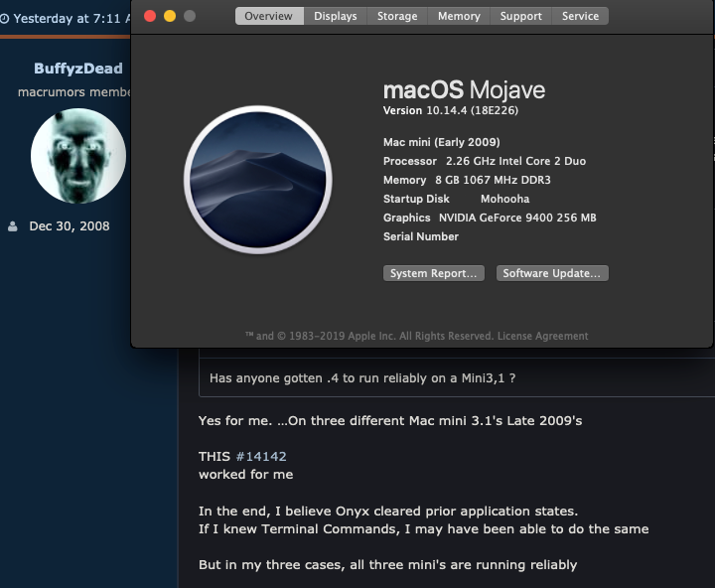This screenshot has height=588, width=715.
Task: Click the Yesterday at 7:11 timestamp
Action: pos(71,19)
